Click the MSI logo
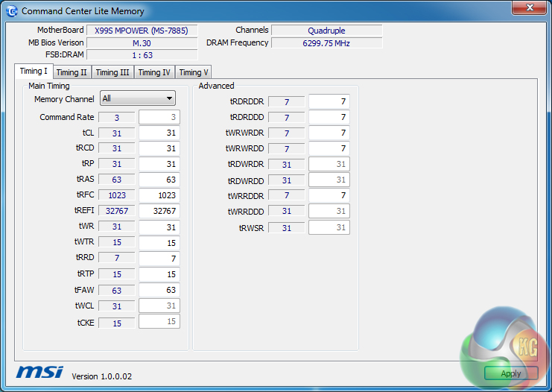 click(x=39, y=372)
